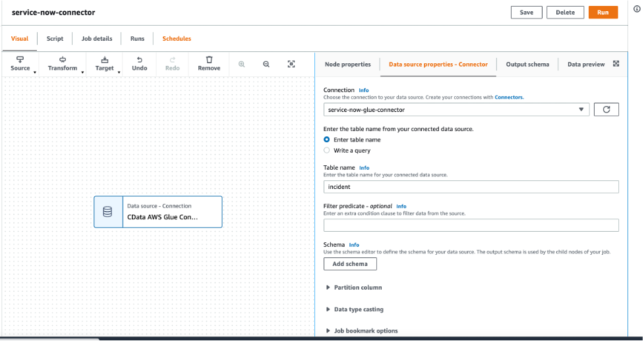Screen dimensions: 644x341
Task: Select the Write a query option
Action: coord(327,150)
